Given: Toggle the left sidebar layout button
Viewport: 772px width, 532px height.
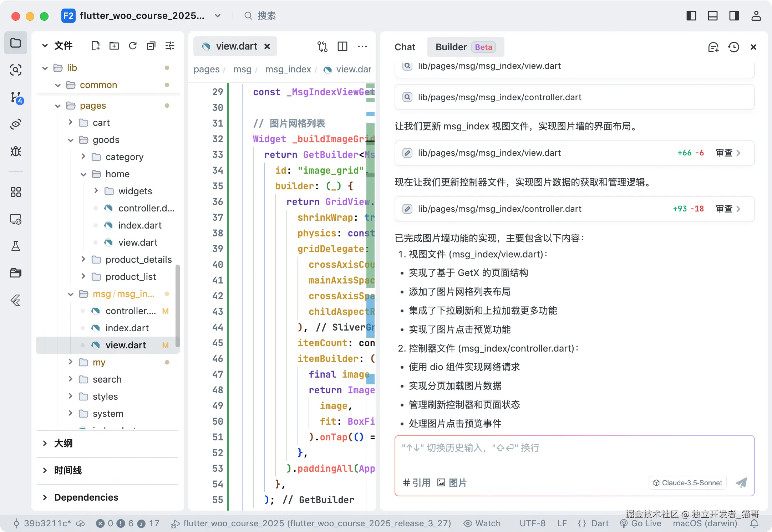Looking at the screenshot, I should pyautogui.click(x=691, y=16).
